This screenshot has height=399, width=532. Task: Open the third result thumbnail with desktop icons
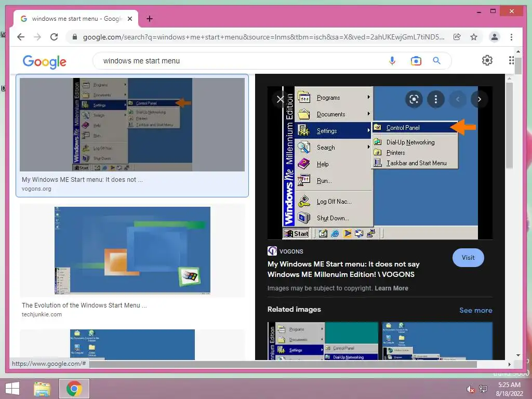(x=132, y=344)
